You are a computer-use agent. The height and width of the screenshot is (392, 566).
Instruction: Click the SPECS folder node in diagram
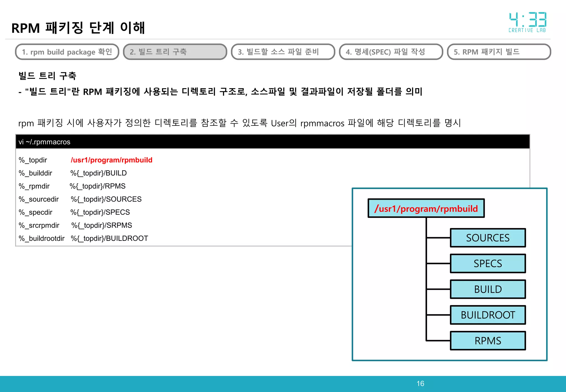pos(488,263)
